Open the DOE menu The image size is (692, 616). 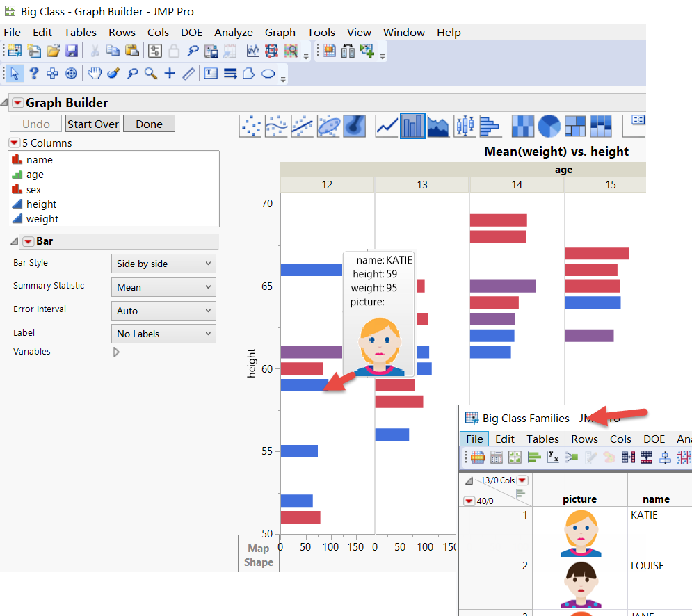coord(191,32)
